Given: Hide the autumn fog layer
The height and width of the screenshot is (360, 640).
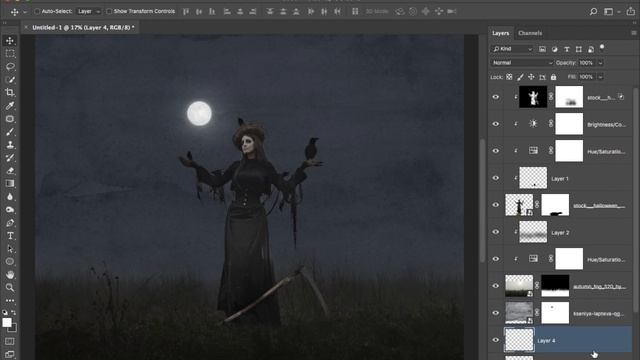Looking at the screenshot, I should tap(496, 286).
